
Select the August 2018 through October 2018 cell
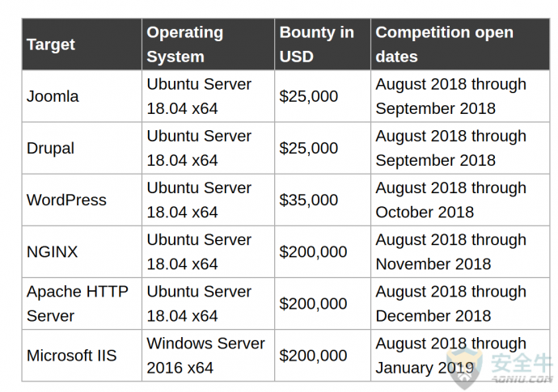tap(460, 200)
